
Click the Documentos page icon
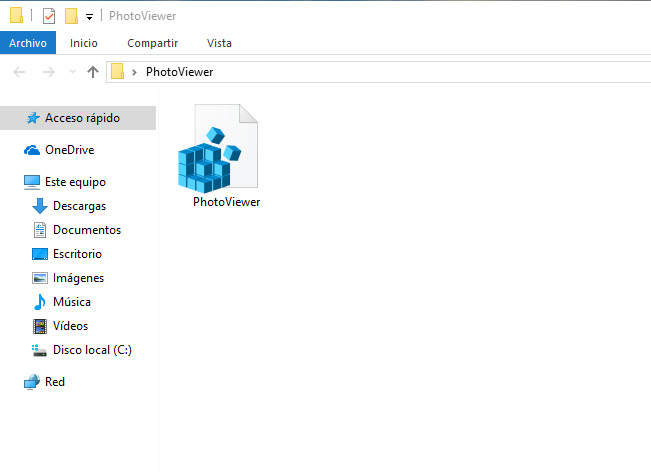[40, 230]
